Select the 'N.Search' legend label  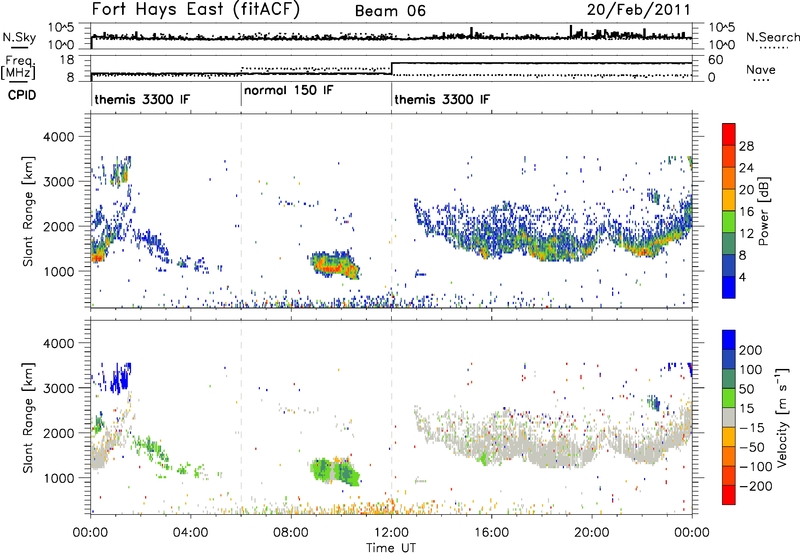pos(772,37)
